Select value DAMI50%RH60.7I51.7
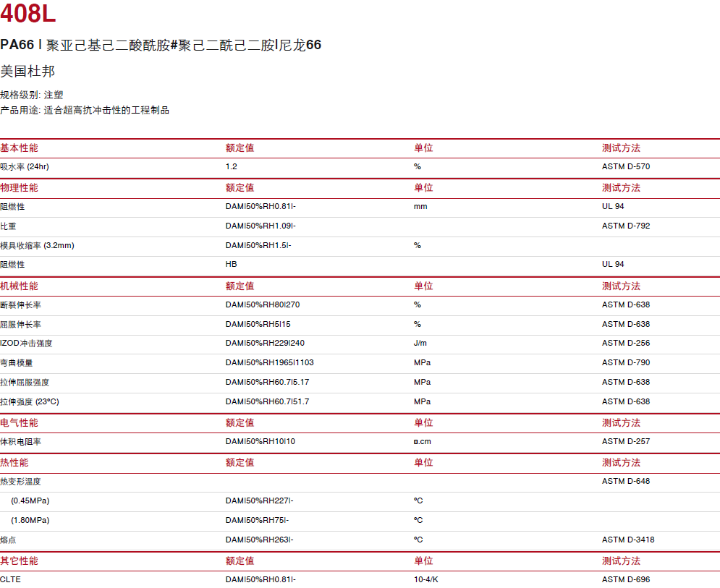Viewport: 720px width, 588px height. pyautogui.click(x=267, y=402)
